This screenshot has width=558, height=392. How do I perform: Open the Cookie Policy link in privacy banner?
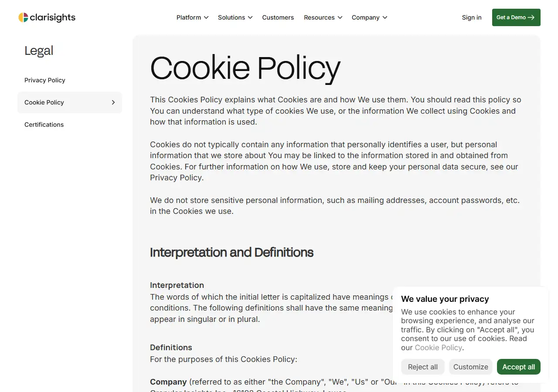[x=438, y=348]
